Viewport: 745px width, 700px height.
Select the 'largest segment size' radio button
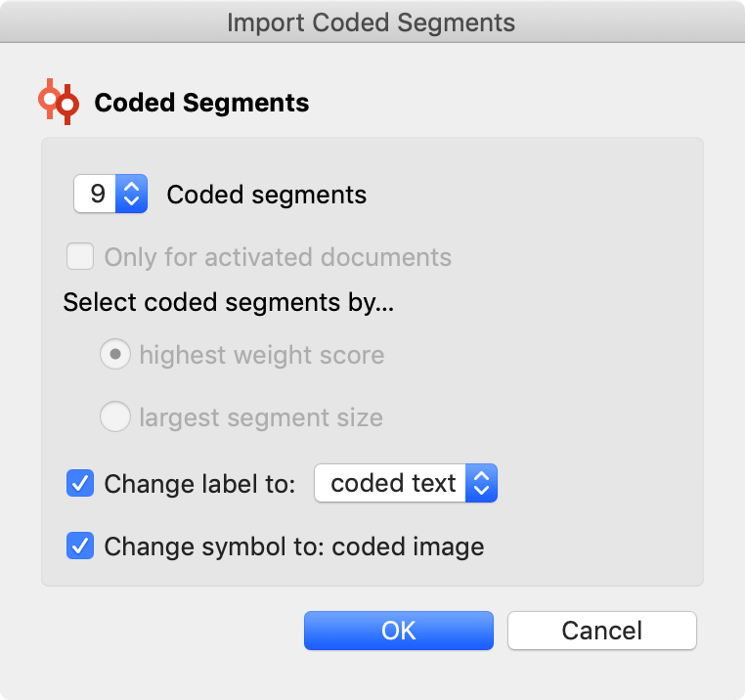[x=115, y=418]
